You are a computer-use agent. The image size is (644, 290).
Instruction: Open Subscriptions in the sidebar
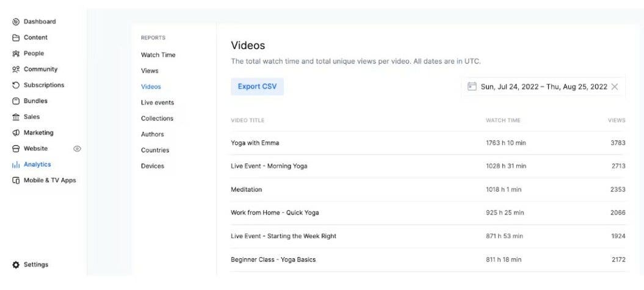[44, 85]
